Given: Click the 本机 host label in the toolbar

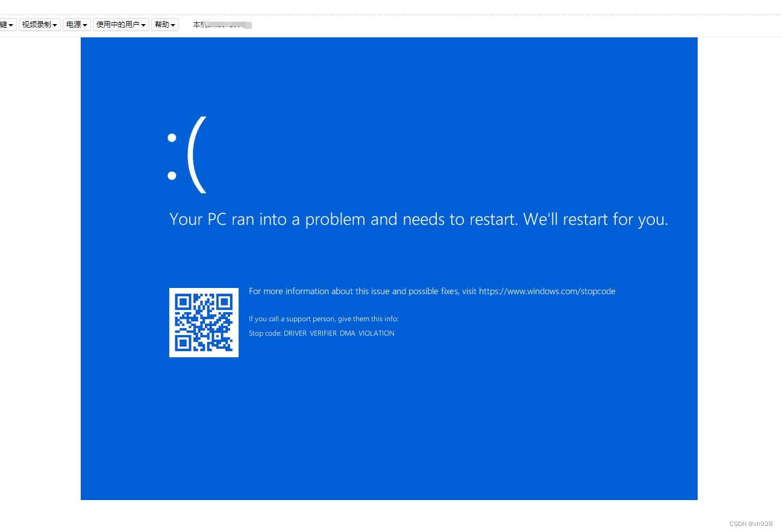Looking at the screenshot, I should 221,25.
